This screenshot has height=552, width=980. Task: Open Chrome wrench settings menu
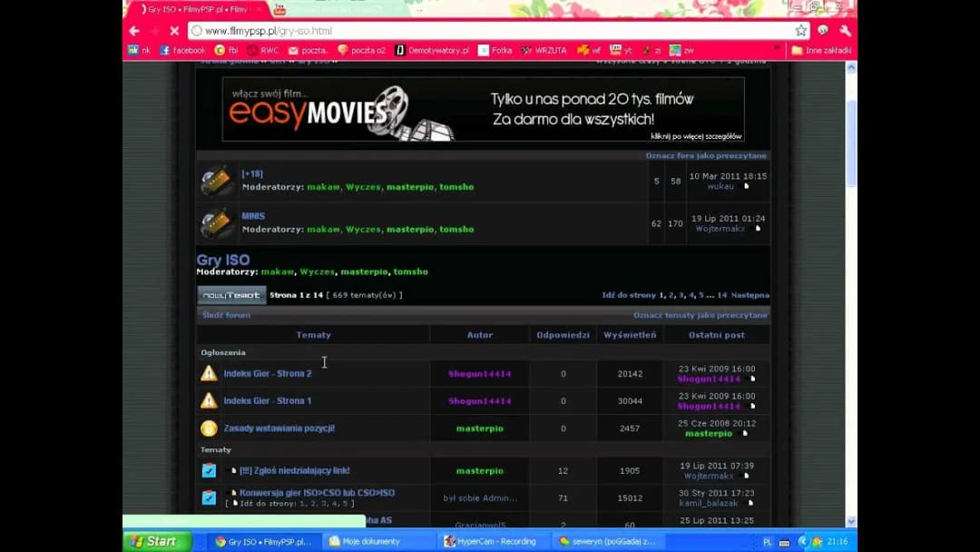845,31
